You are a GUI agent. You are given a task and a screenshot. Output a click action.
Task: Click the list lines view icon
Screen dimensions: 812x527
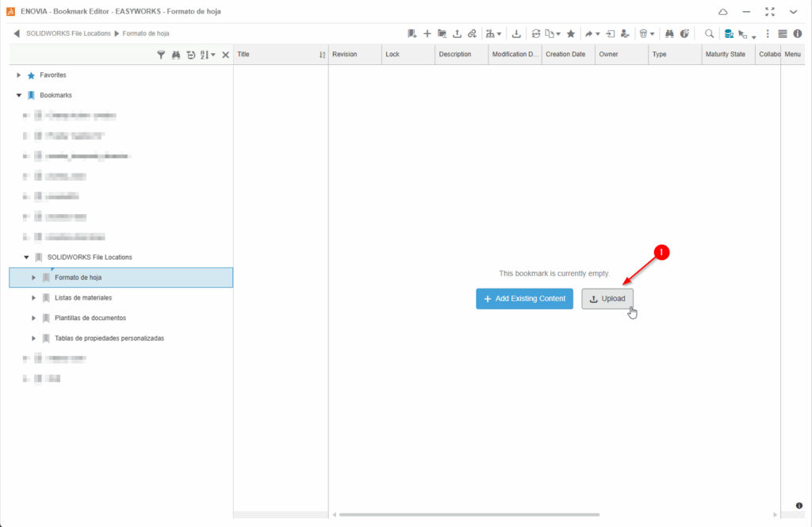pyautogui.click(x=783, y=33)
